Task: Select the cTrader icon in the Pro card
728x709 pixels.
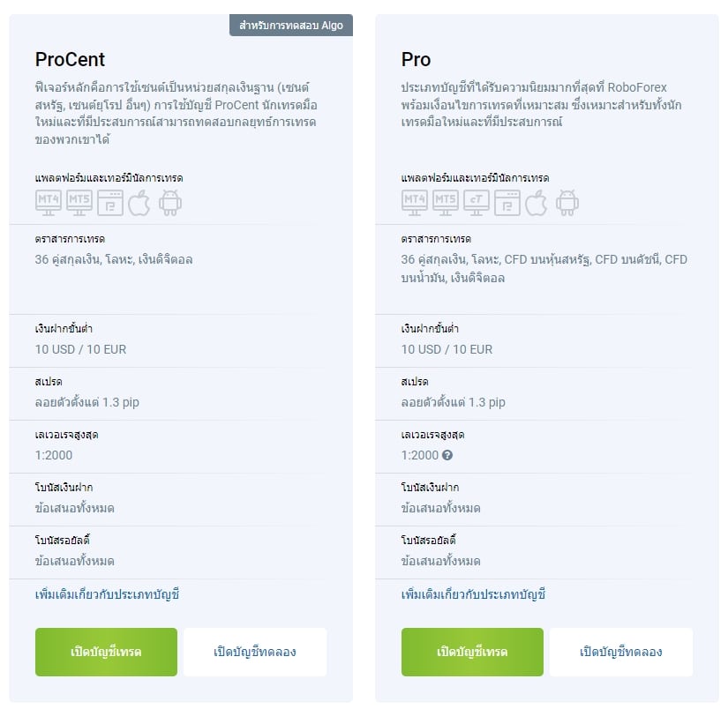Action: [x=477, y=203]
